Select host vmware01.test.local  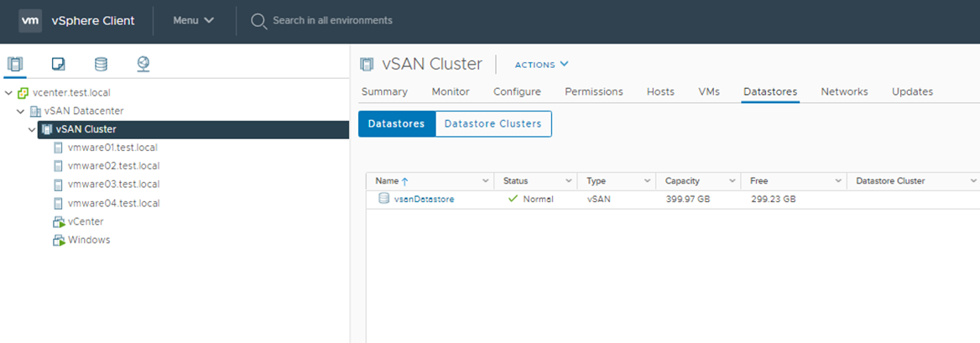click(x=112, y=148)
